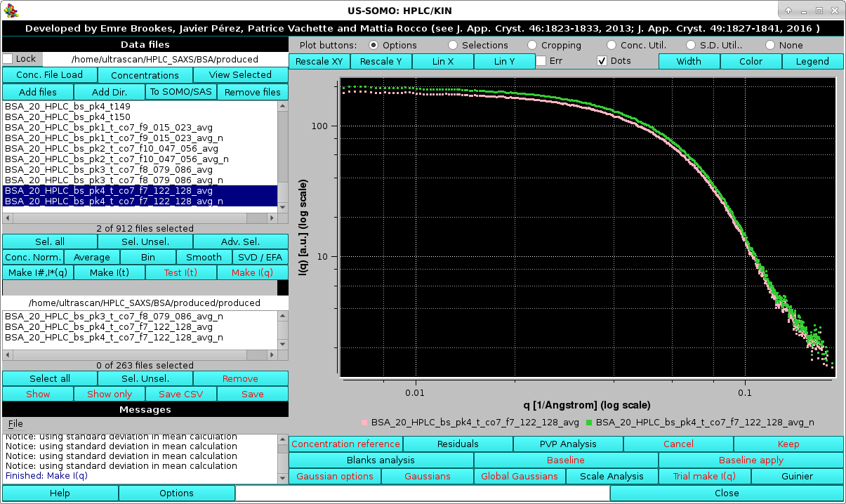This screenshot has width=846, height=504.
Task: Export results with Save CSV
Action: 180,394
